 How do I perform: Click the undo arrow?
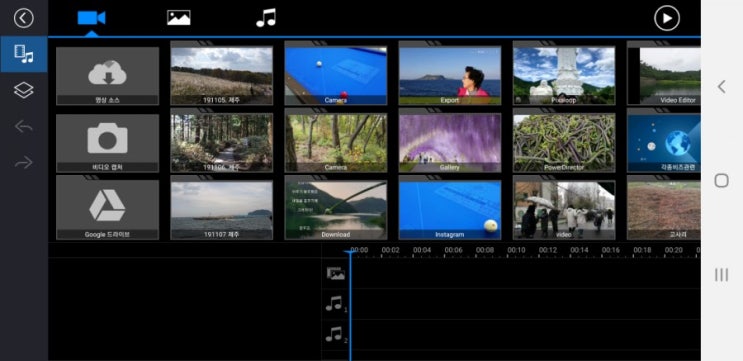coord(24,126)
